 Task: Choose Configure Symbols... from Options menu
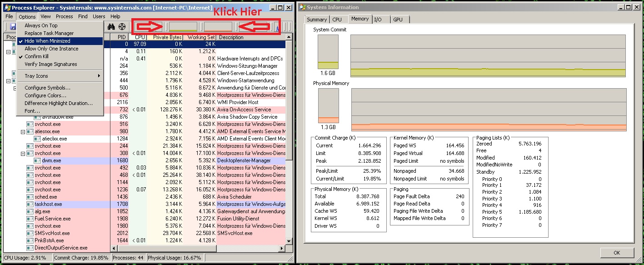60,88
